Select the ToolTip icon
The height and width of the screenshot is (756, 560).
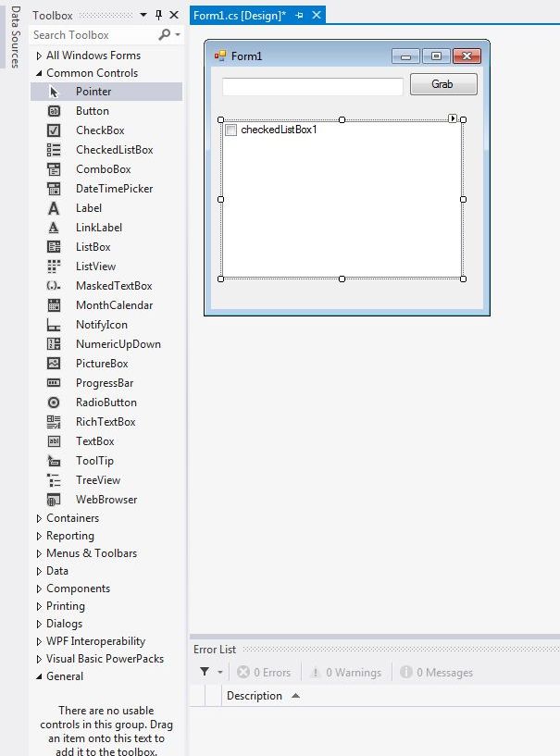(54, 461)
